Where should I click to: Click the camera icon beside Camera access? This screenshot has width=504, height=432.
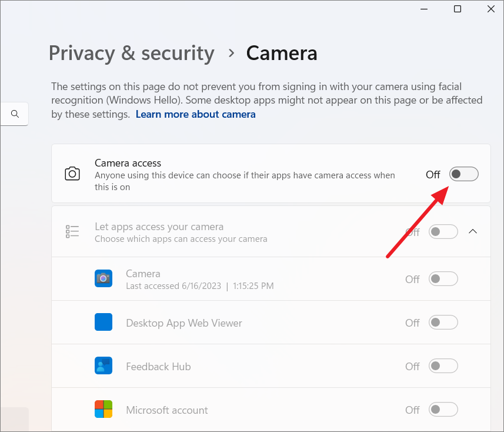tap(72, 174)
